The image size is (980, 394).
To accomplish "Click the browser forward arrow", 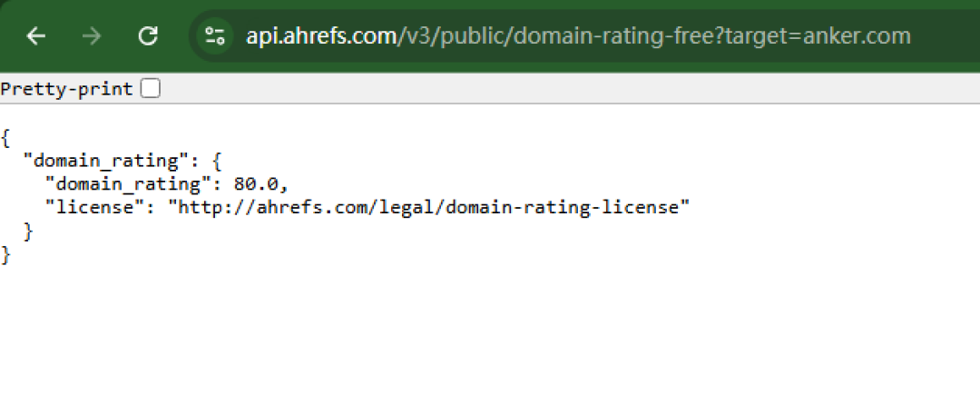I will [x=92, y=36].
